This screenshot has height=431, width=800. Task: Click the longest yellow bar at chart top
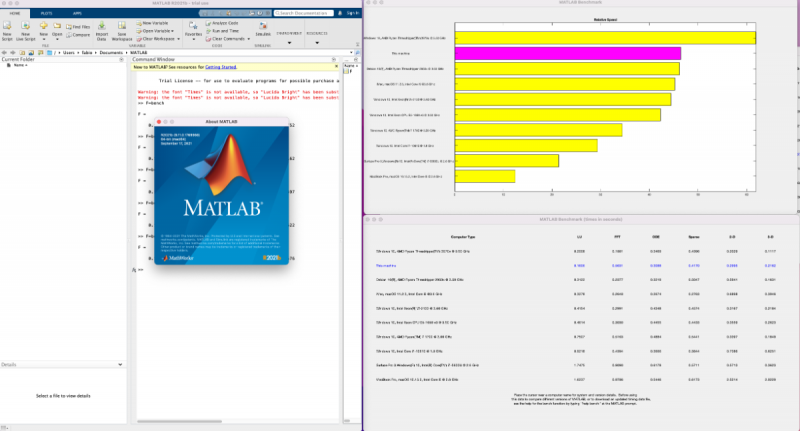click(x=605, y=38)
